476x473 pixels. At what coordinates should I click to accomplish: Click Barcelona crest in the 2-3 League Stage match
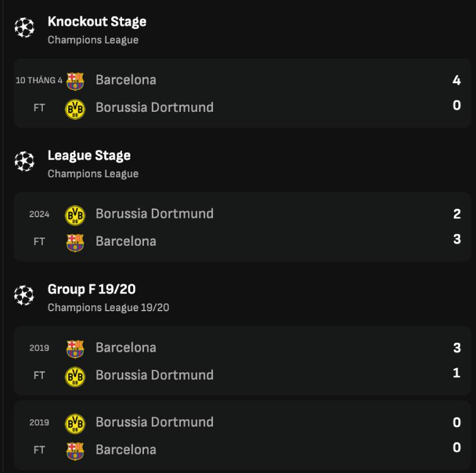click(75, 243)
